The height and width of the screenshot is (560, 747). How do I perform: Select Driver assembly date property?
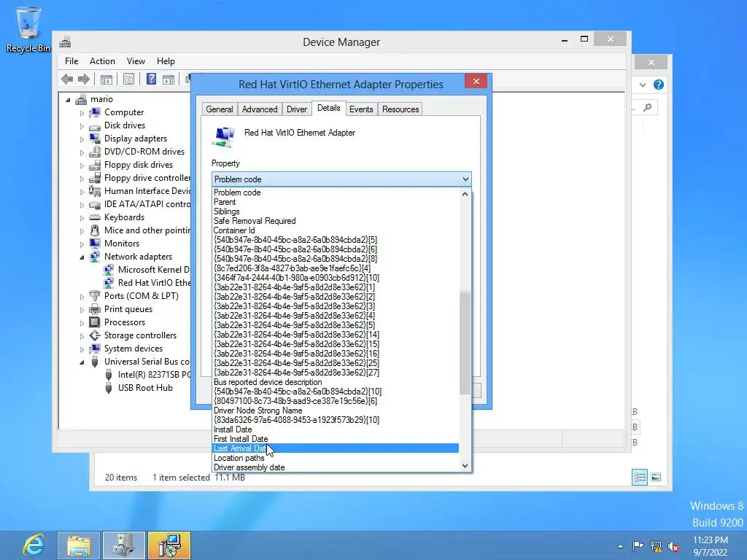tap(336, 467)
